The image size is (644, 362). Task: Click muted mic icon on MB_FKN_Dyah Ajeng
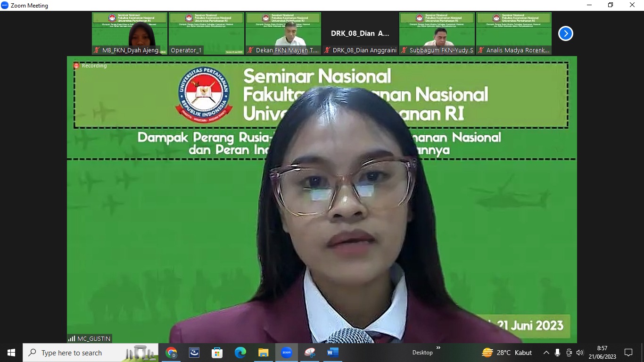coord(97,50)
